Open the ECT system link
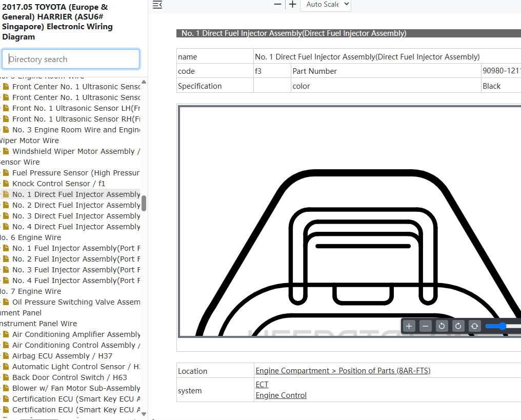Image resolution: width=521 pixels, height=420 pixels. pos(262,385)
